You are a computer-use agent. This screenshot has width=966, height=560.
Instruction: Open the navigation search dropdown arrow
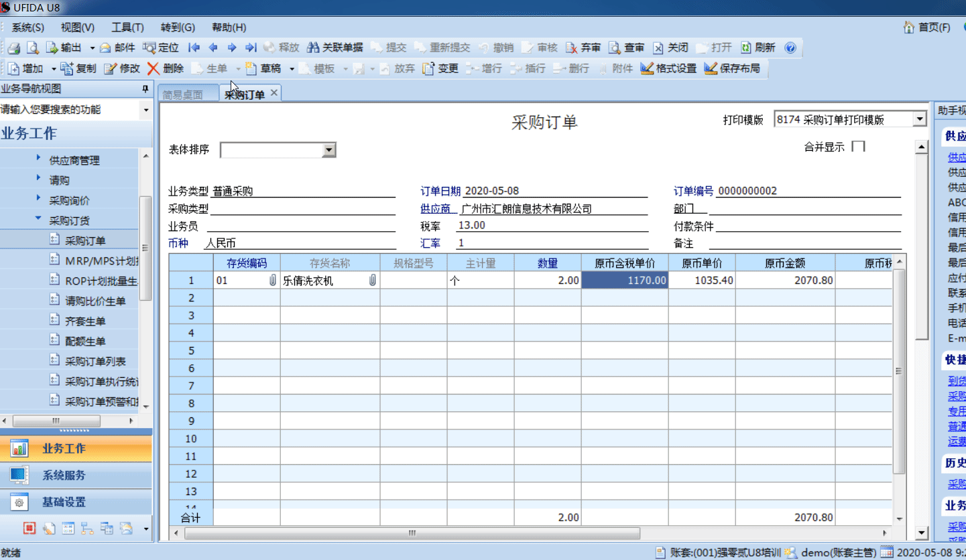(146, 109)
